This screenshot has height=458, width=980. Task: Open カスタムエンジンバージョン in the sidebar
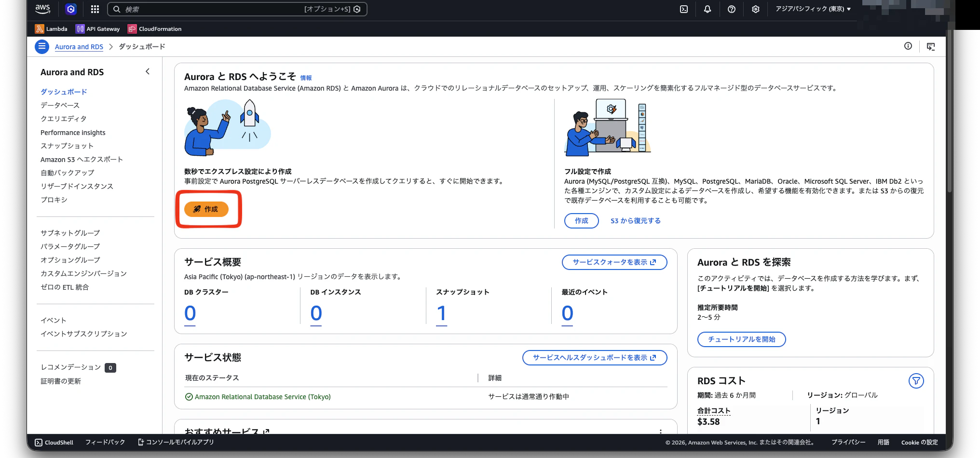[x=83, y=273]
